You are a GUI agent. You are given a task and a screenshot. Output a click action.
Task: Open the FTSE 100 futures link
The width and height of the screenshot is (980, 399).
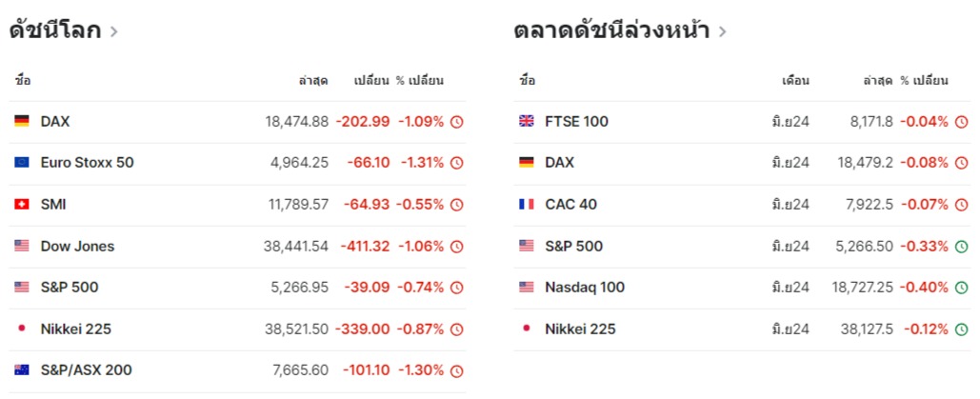576,122
